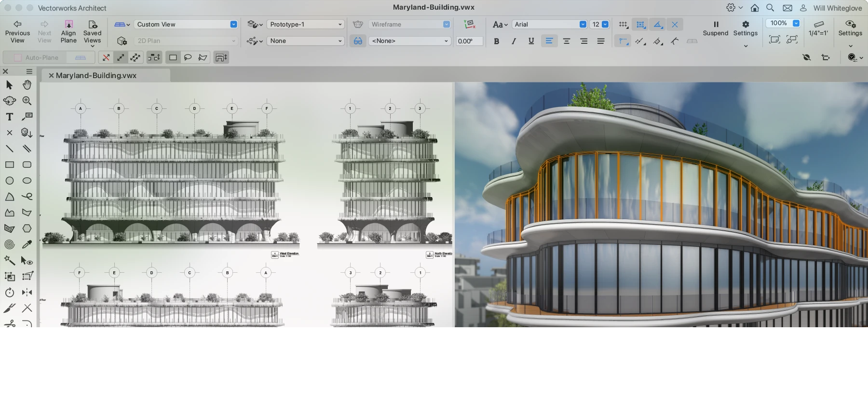868x400 pixels.
Task: Select the Pan hand tool
Action: click(27, 85)
